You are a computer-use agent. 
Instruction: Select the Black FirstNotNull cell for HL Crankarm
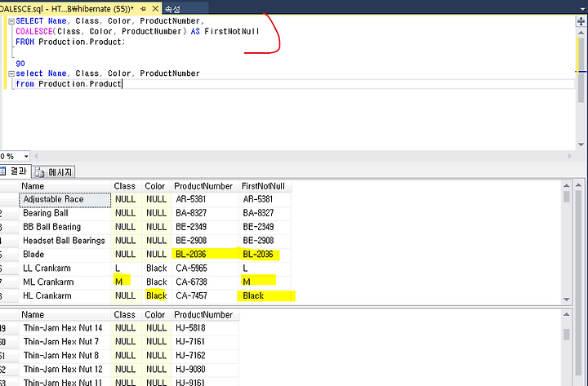pyautogui.click(x=265, y=296)
